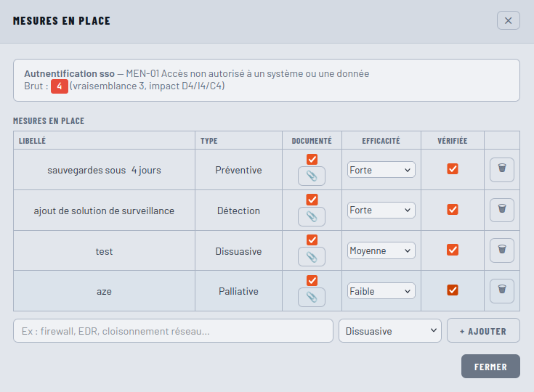This screenshot has width=534, height=392.
Task: Remove the 'test' measure via trash icon
Action: [501, 250]
